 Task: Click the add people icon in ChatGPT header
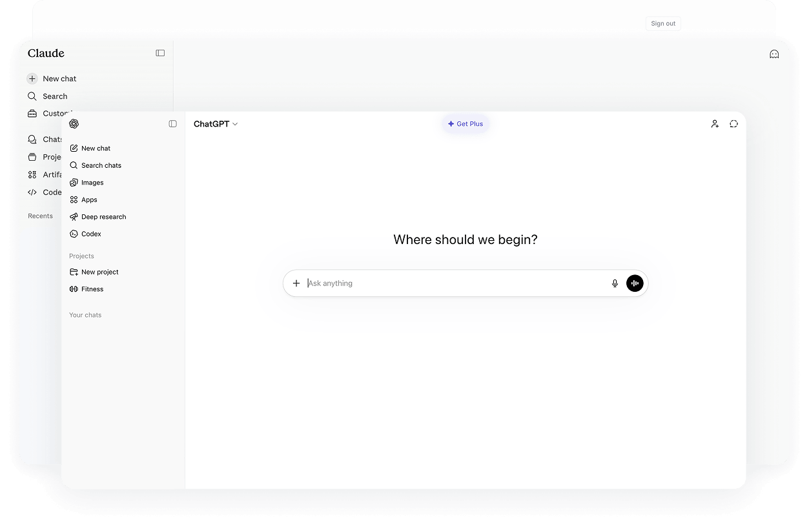(715, 124)
